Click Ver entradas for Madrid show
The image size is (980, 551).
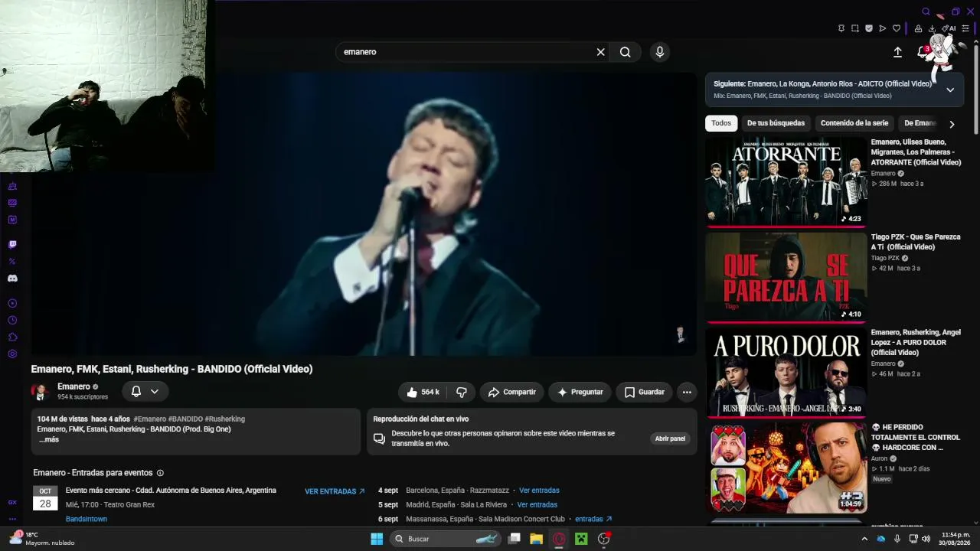pyautogui.click(x=537, y=505)
